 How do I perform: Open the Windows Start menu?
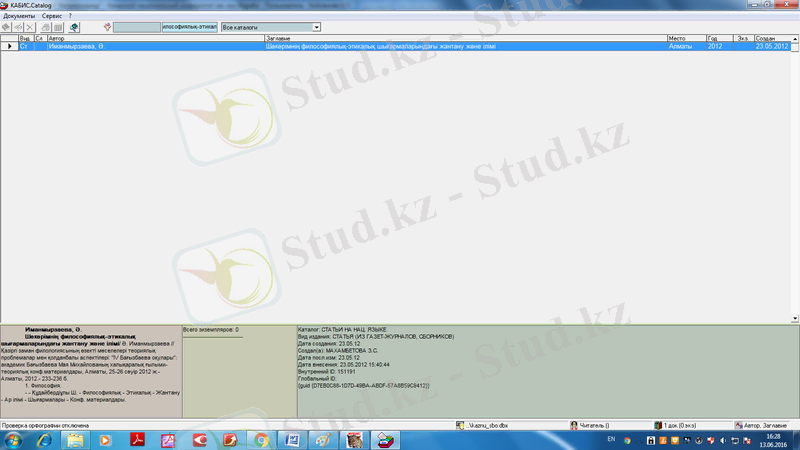click(13, 440)
